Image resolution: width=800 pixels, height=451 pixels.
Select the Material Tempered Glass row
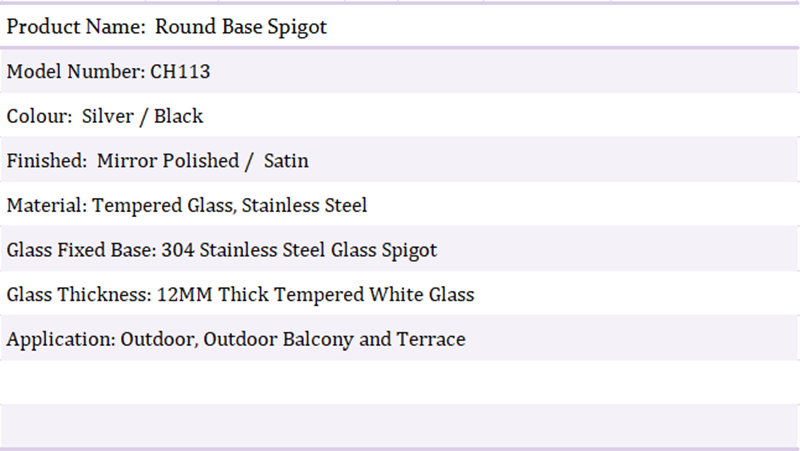[400, 205]
